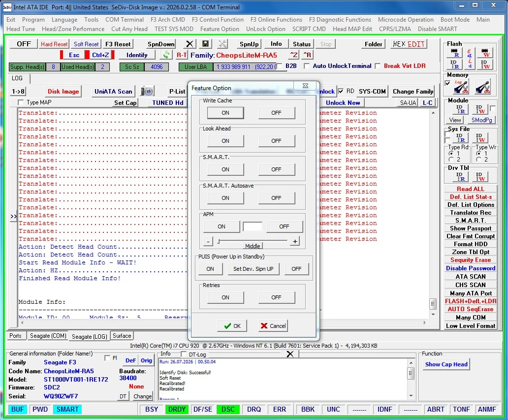The height and width of the screenshot is (420, 508).
Task: Toggle Break Virt LDR checkbox
Action: 378,66
